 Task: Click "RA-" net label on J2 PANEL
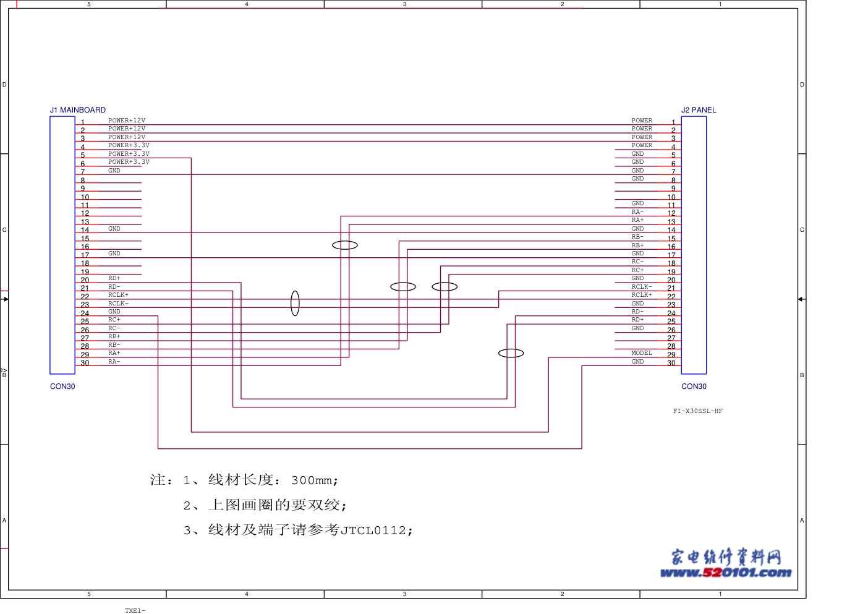click(637, 212)
